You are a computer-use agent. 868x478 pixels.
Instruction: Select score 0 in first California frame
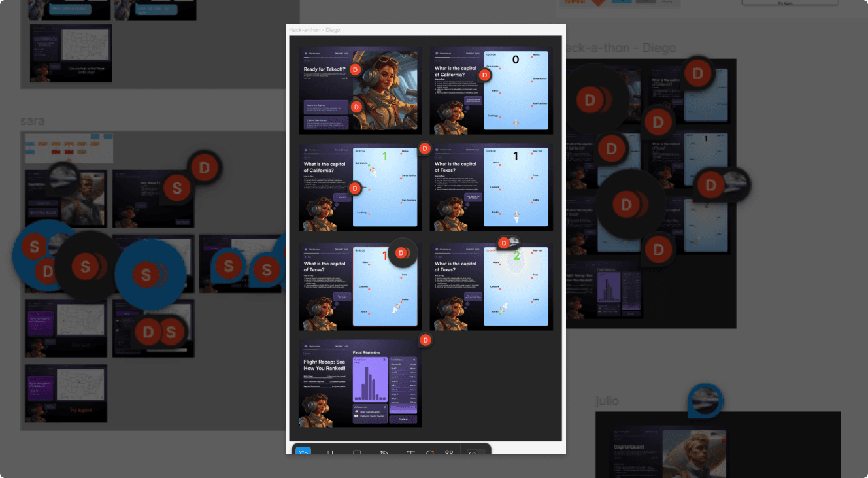(516, 60)
